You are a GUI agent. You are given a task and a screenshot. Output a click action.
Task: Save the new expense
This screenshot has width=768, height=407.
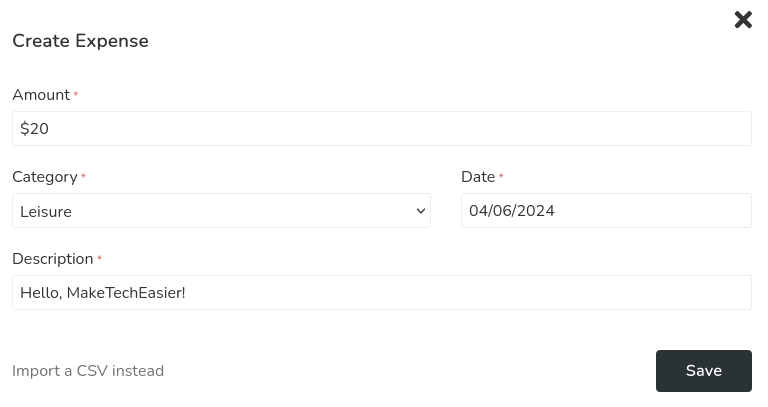point(703,371)
